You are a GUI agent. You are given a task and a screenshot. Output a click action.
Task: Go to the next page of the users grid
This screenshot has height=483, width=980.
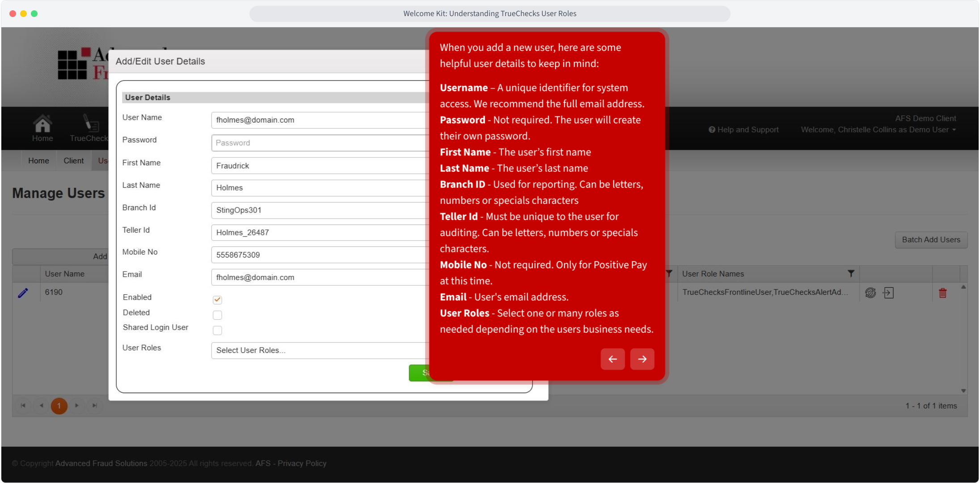77,406
